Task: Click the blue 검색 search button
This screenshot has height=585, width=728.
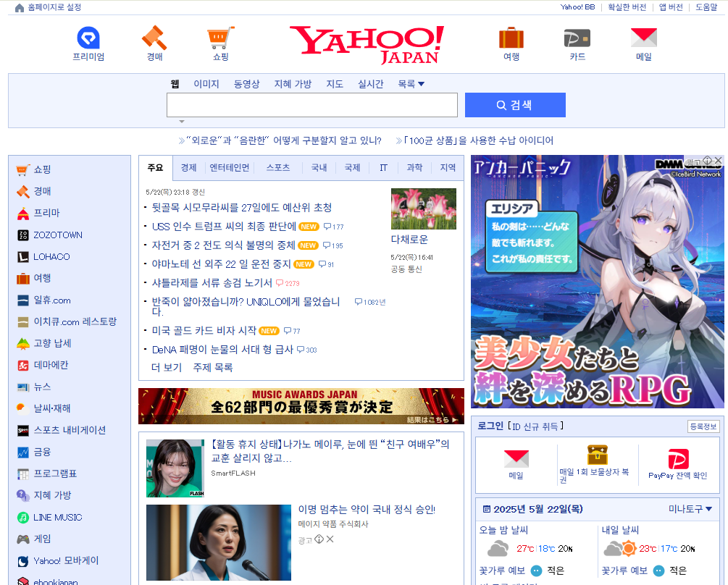Action: [515, 105]
